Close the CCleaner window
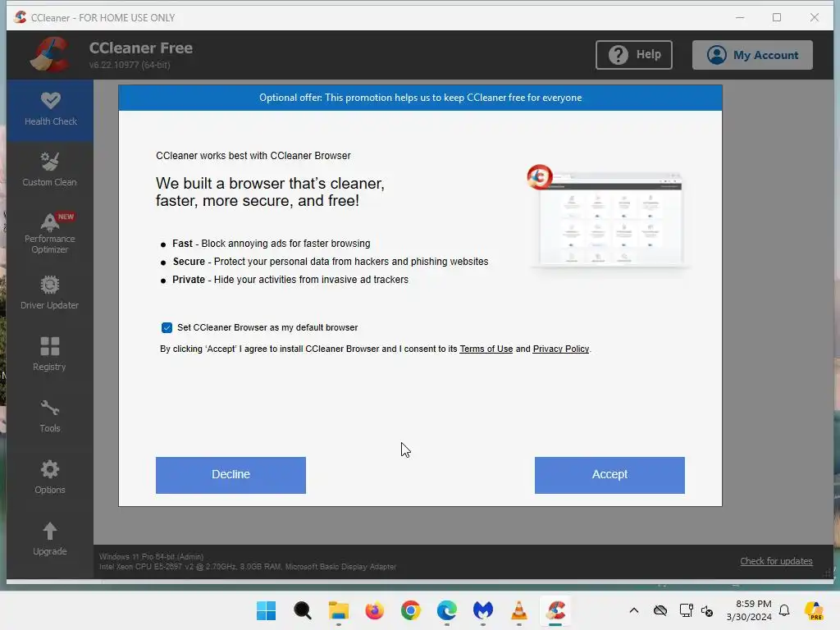Viewport: 840px width, 630px height. (815, 18)
